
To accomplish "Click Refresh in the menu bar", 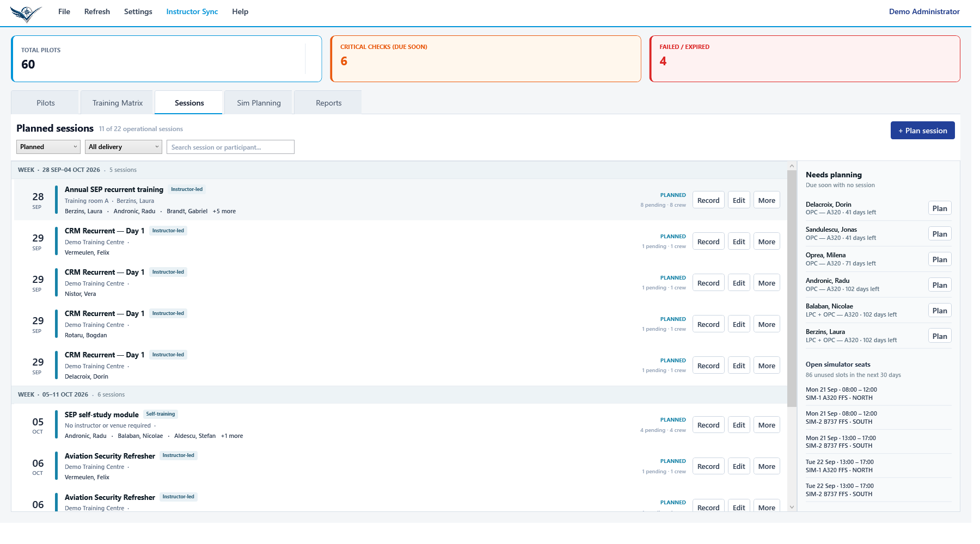I will tap(97, 11).
